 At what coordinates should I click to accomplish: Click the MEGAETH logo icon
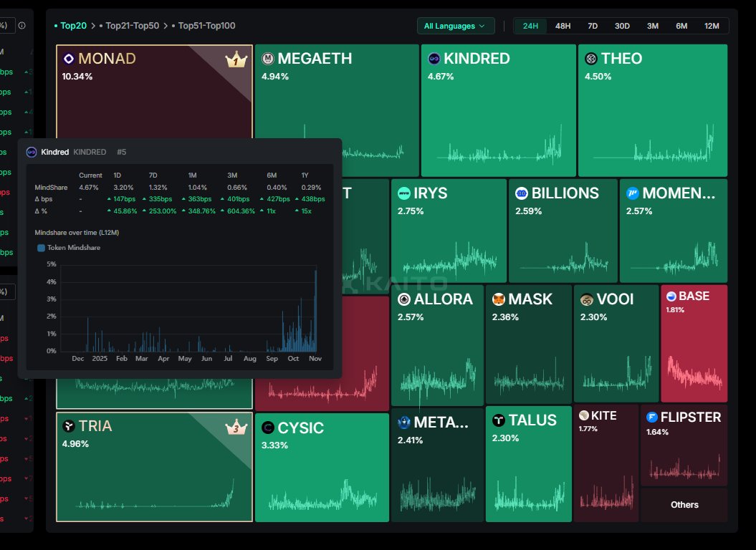(267, 59)
